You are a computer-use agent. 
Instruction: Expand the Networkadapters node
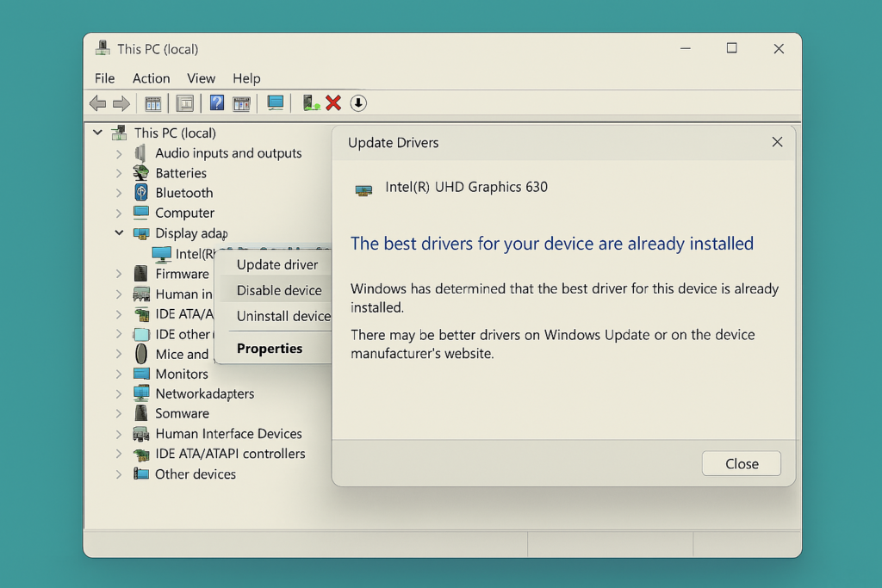point(119,394)
